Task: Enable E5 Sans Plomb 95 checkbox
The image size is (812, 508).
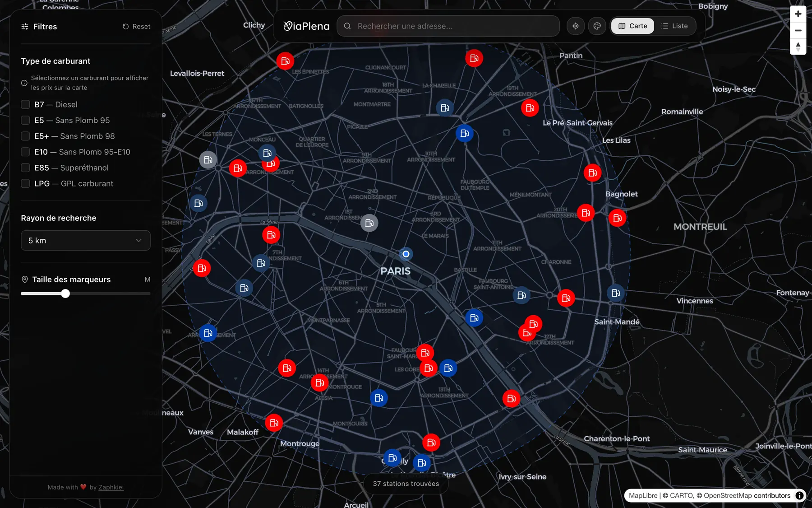Action: pyautogui.click(x=26, y=121)
